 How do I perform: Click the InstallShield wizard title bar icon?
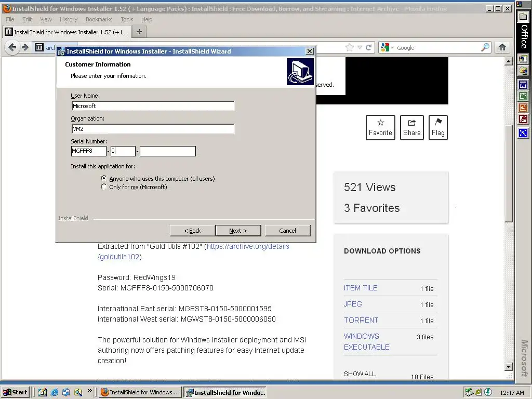click(61, 51)
